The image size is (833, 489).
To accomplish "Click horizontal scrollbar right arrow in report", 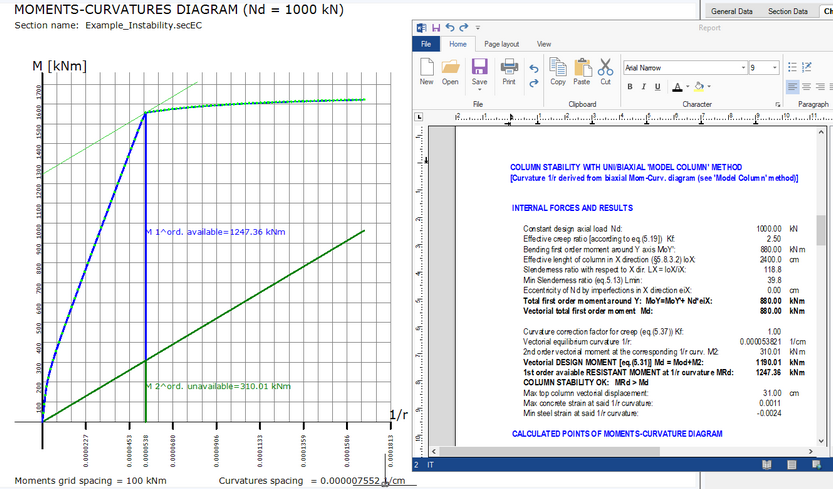I will pyautogui.click(x=811, y=451).
